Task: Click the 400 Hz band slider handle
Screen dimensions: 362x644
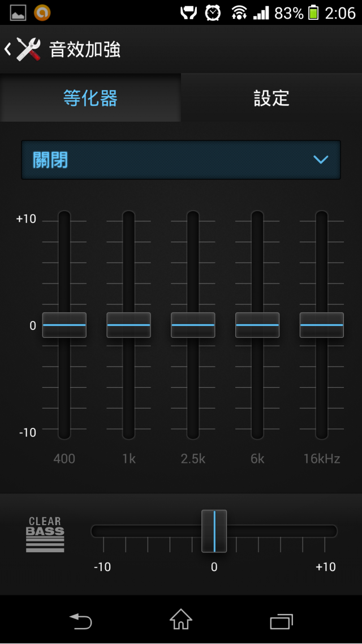Action: coord(64,325)
